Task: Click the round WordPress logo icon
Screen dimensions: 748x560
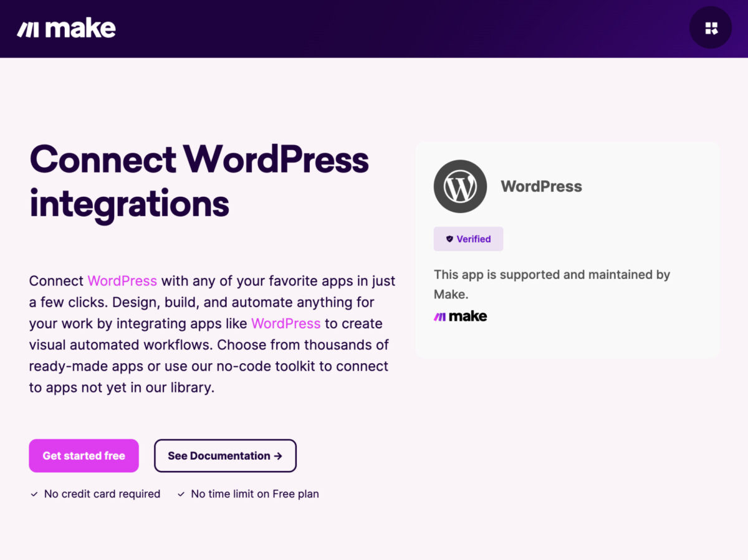Action: (460, 186)
